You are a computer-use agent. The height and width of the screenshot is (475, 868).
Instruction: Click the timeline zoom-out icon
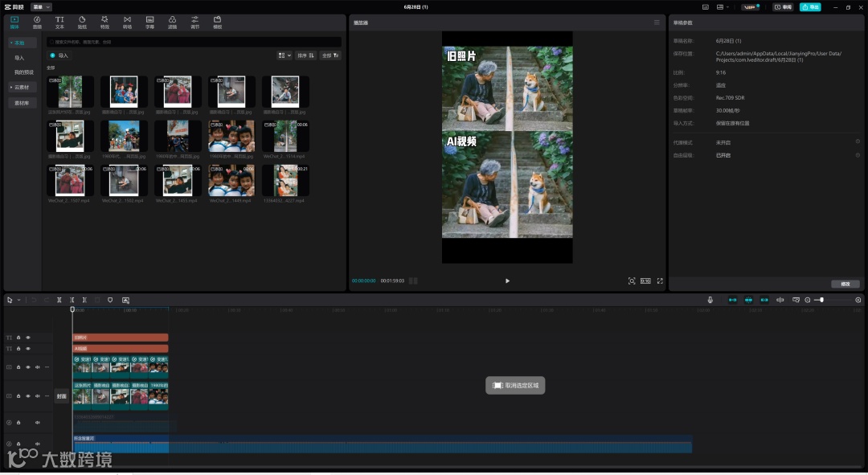coord(808,300)
